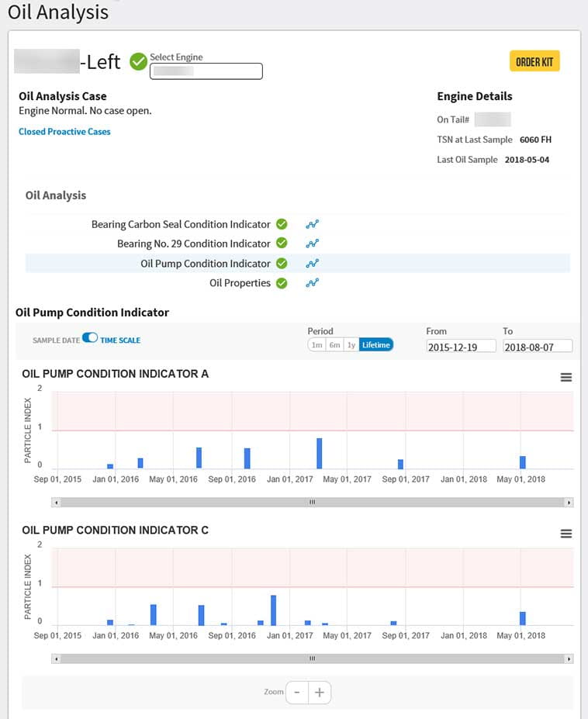Open trend chart icon for Oil Pump indicator

[x=312, y=264]
